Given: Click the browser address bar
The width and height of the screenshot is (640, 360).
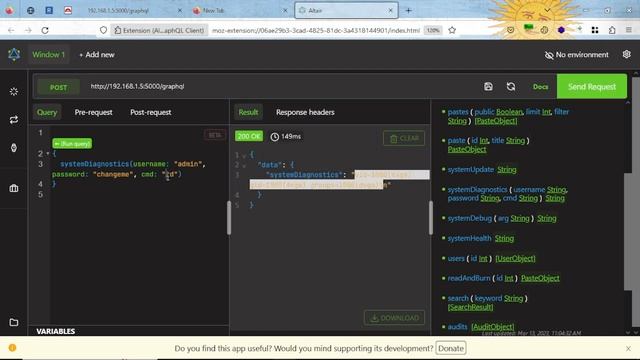Looking at the screenshot, I should coord(316,30).
